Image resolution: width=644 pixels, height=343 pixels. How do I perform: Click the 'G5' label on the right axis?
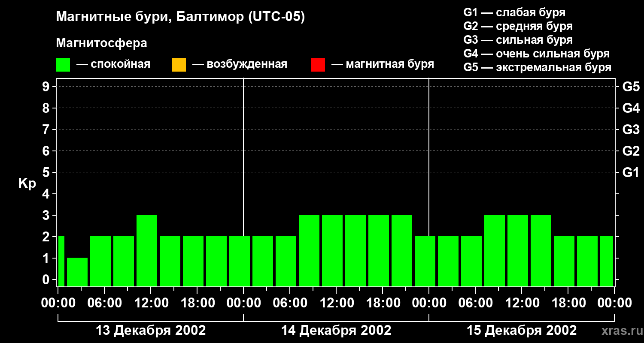pos(631,87)
